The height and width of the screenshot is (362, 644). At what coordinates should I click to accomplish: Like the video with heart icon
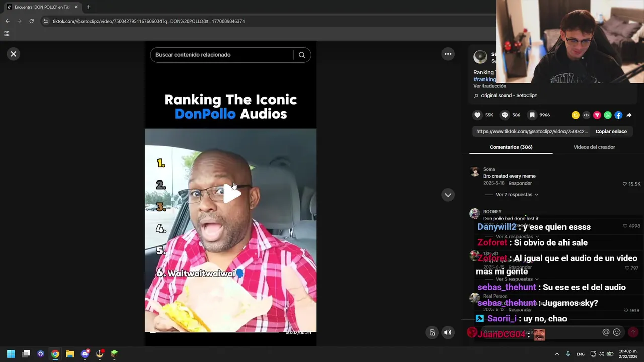[477, 115]
